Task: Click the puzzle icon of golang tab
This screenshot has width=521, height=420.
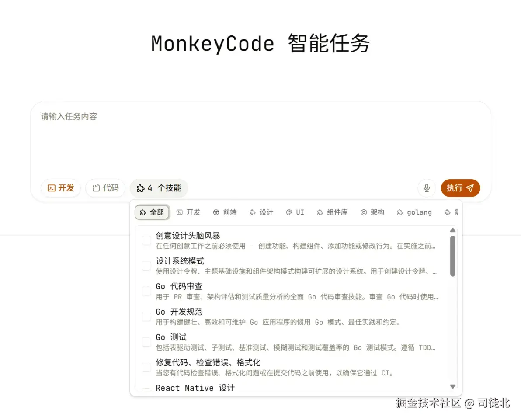Action: (x=400, y=212)
